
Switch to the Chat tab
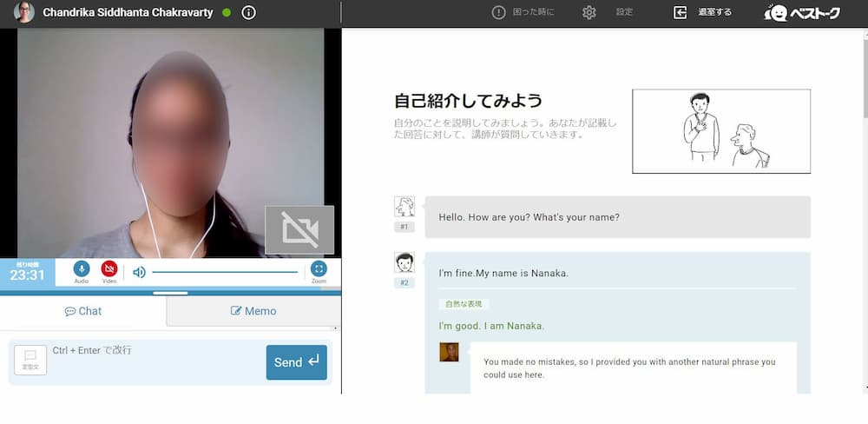tap(83, 311)
